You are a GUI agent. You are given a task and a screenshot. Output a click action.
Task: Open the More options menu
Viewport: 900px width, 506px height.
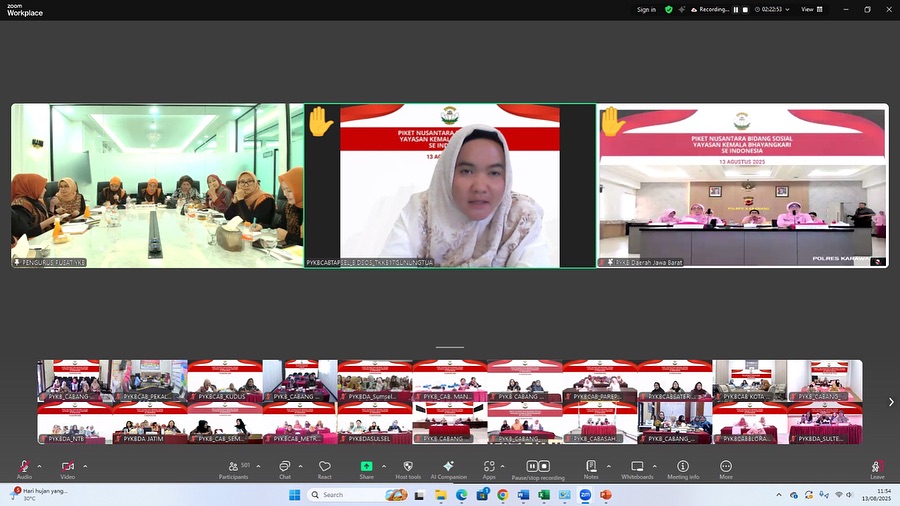point(726,468)
